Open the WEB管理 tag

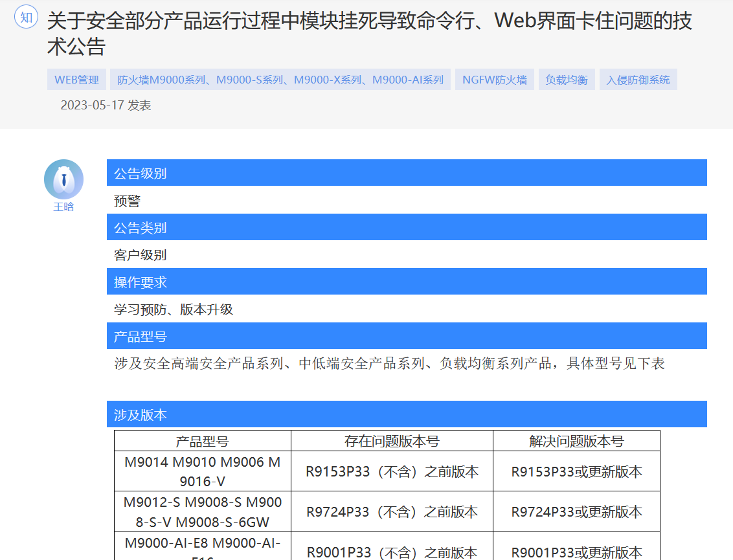[x=76, y=80]
